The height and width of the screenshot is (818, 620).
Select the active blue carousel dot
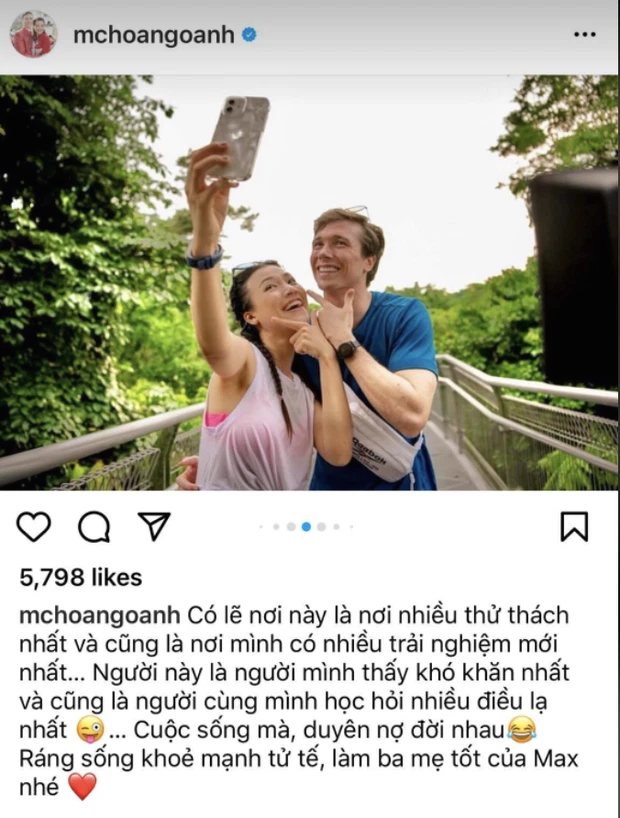(x=306, y=527)
